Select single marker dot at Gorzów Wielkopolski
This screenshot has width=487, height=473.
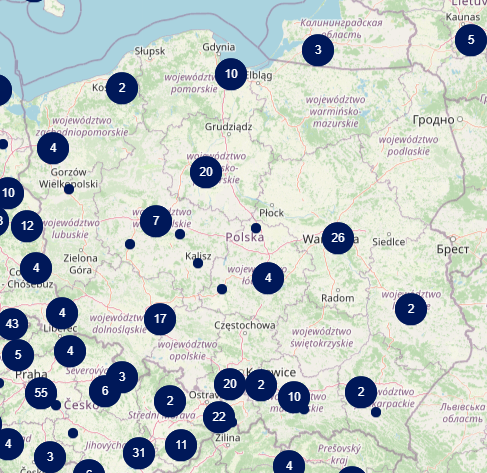(x=69, y=189)
